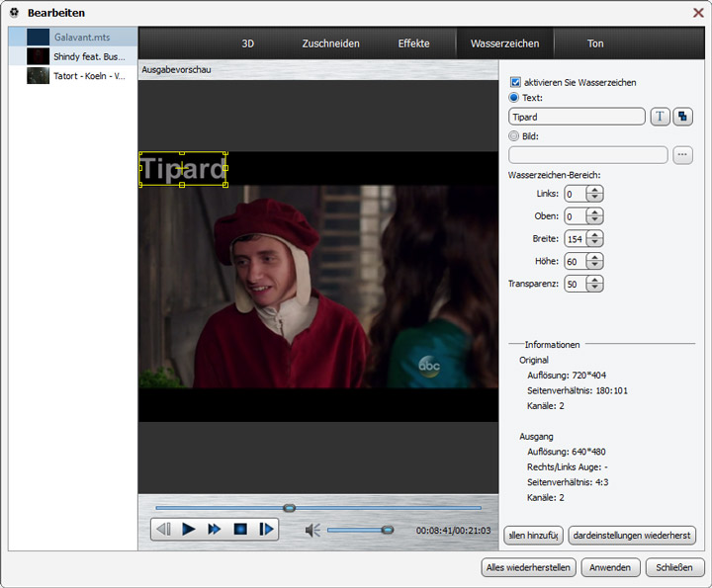Click the fast forward icon
712x588 pixels.
(x=214, y=529)
